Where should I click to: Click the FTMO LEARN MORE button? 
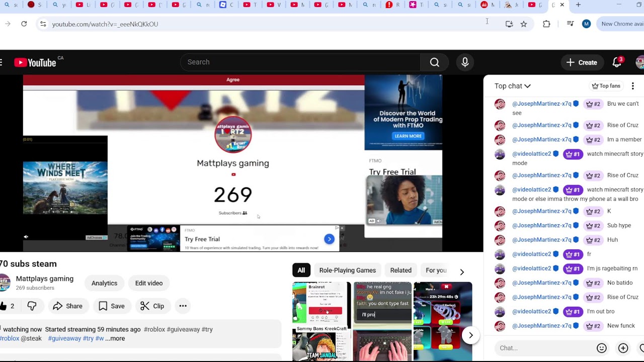[408, 136]
